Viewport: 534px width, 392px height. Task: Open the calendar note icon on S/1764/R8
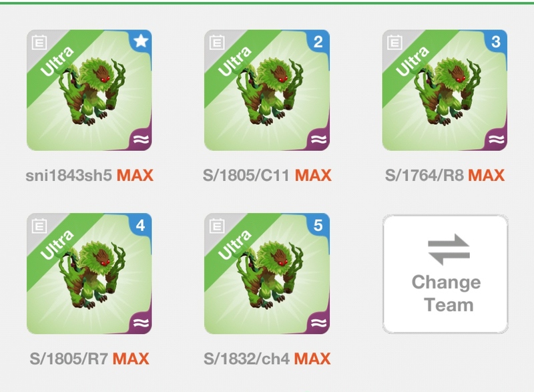(394, 42)
